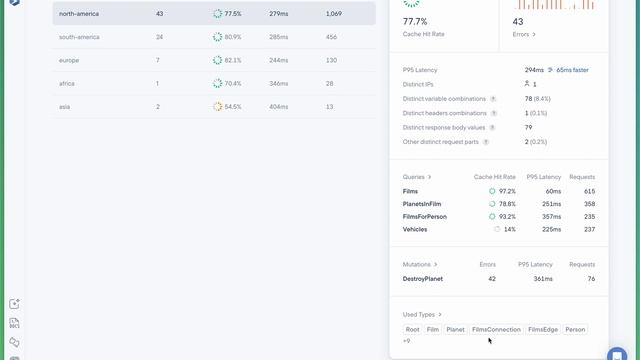Click help icon beside Other distinct request parts
Screen dimensions: 640x360
[x=486, y=142]
